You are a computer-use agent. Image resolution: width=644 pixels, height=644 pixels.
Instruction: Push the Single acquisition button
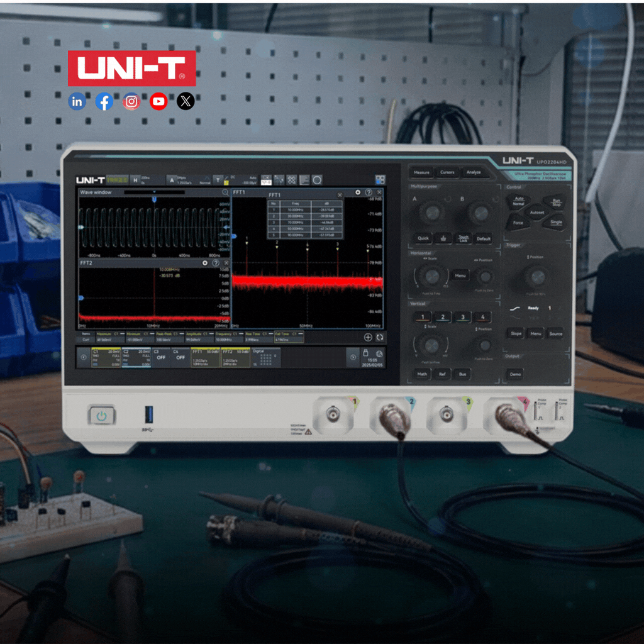point(556,223)
